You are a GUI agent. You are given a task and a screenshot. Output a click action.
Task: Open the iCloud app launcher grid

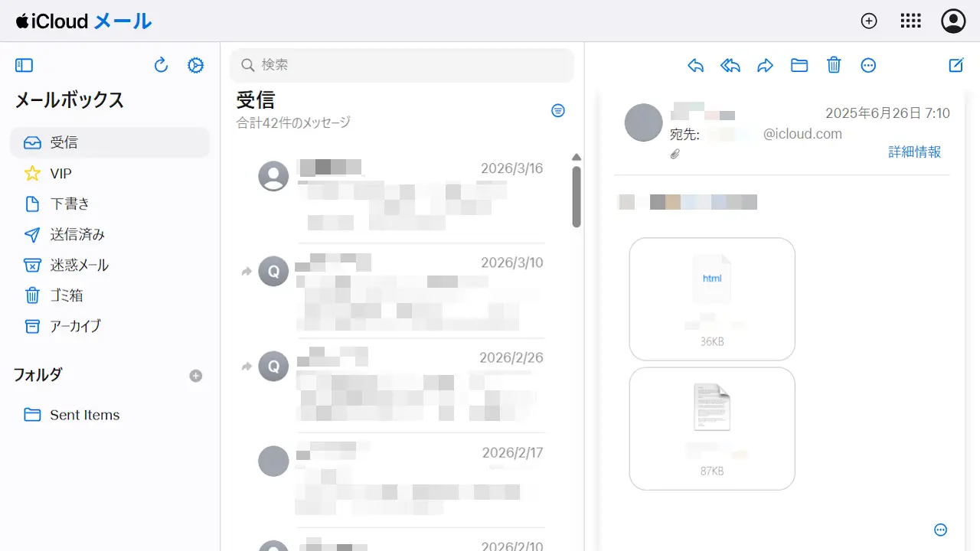(910, 21)
